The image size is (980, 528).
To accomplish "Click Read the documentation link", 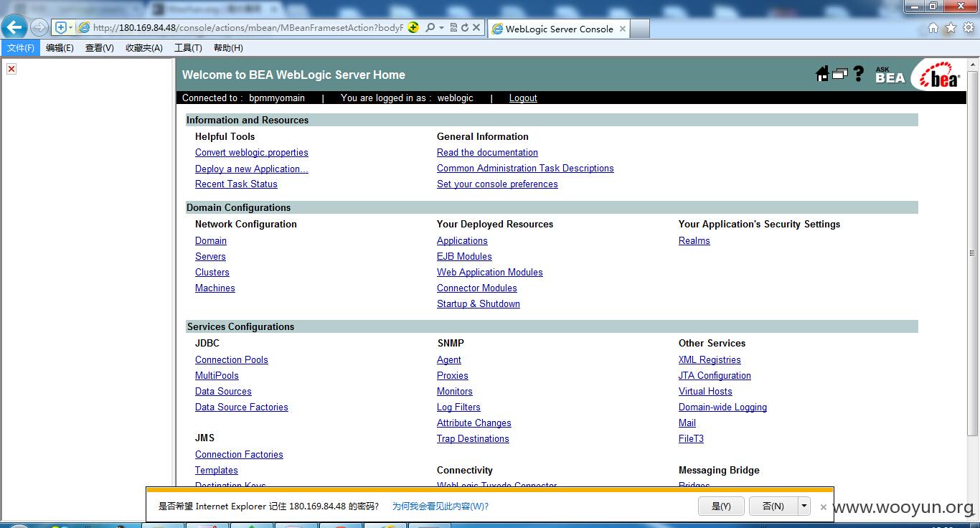I will 487,153.
